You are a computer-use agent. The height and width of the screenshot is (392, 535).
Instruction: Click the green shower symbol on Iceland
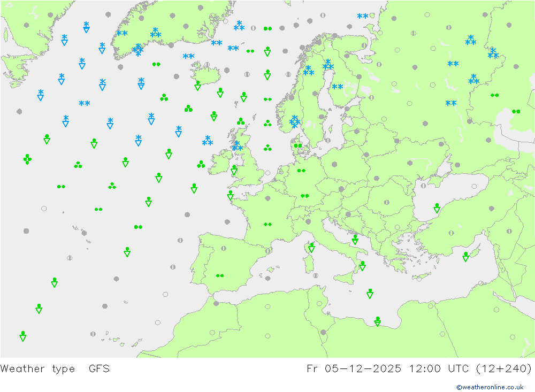pos(198,86)
